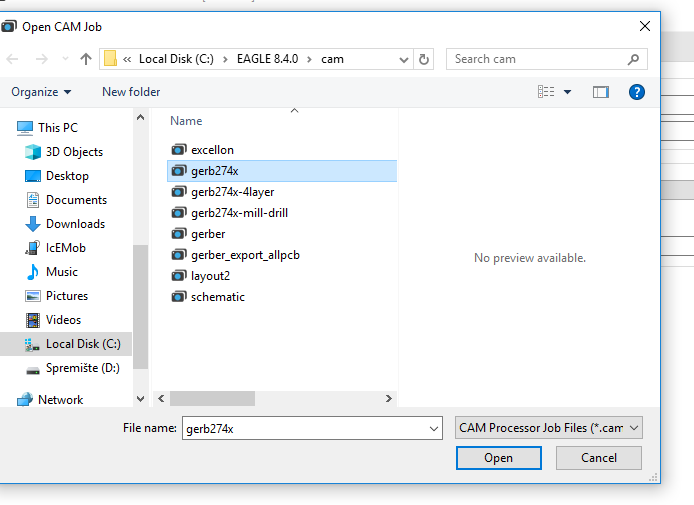This screenshot has height=505, width=694.
Task: Click the gerber_export_allpcb file icon
Action: 179,255
